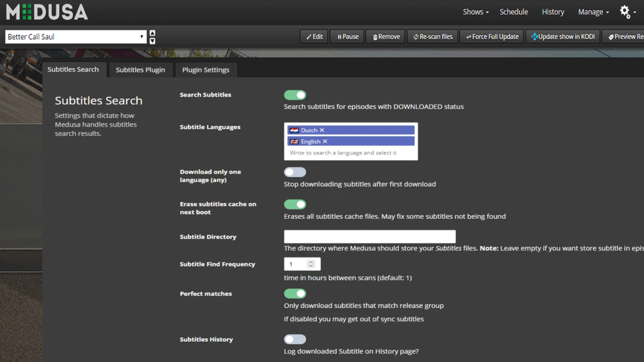The width and height of the screenshot is (644, 362).
Task: Remove English language with X icon
Action: (325, 142)
